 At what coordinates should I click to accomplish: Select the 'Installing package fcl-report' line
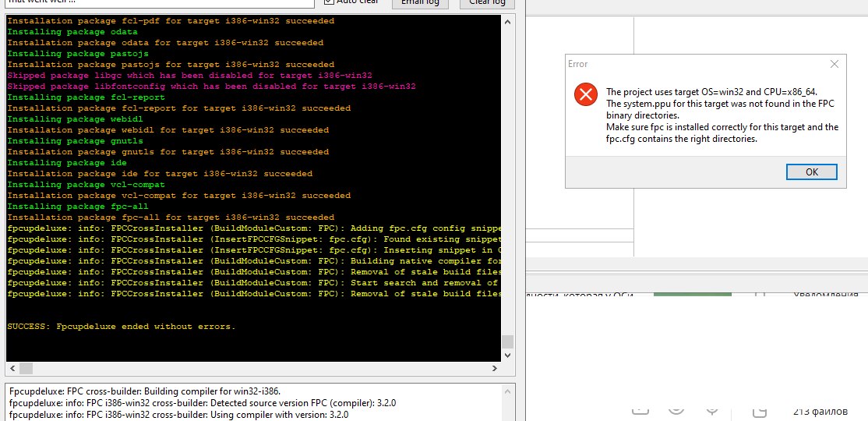pyautogui.click(x=86, y=97)
